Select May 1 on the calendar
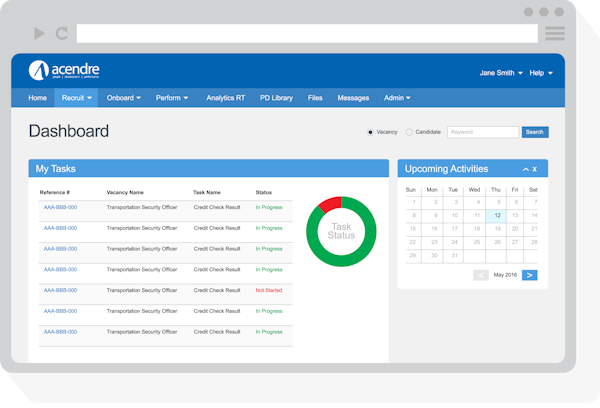Viewport: 600px width, 408px height. click(x=414, y=202)
